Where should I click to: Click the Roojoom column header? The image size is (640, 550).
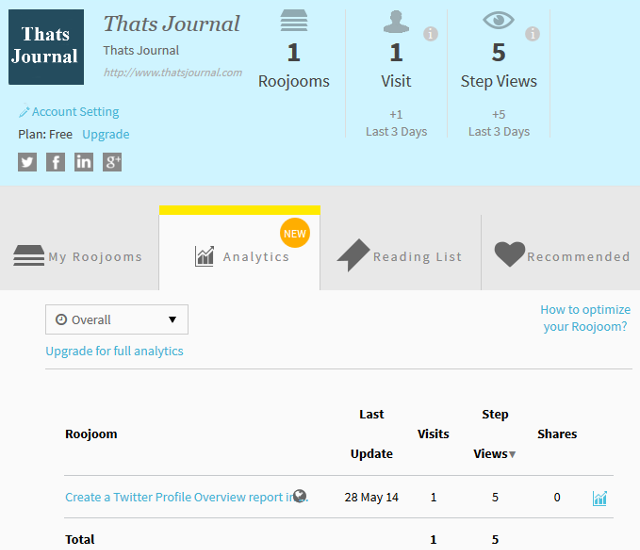91,434
